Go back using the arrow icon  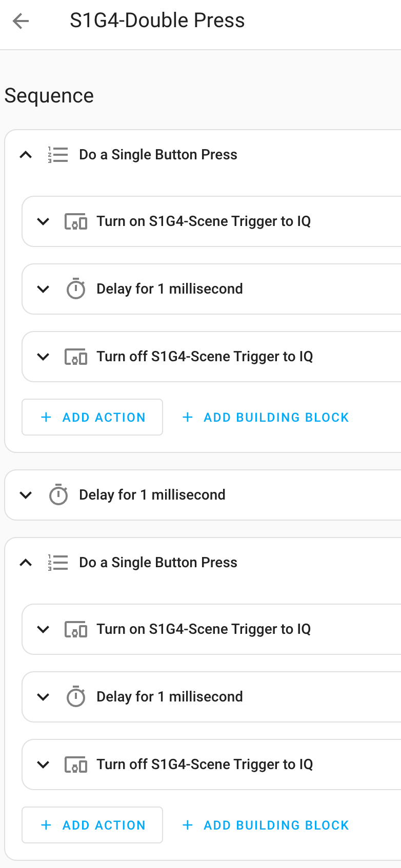click(21, 21)
